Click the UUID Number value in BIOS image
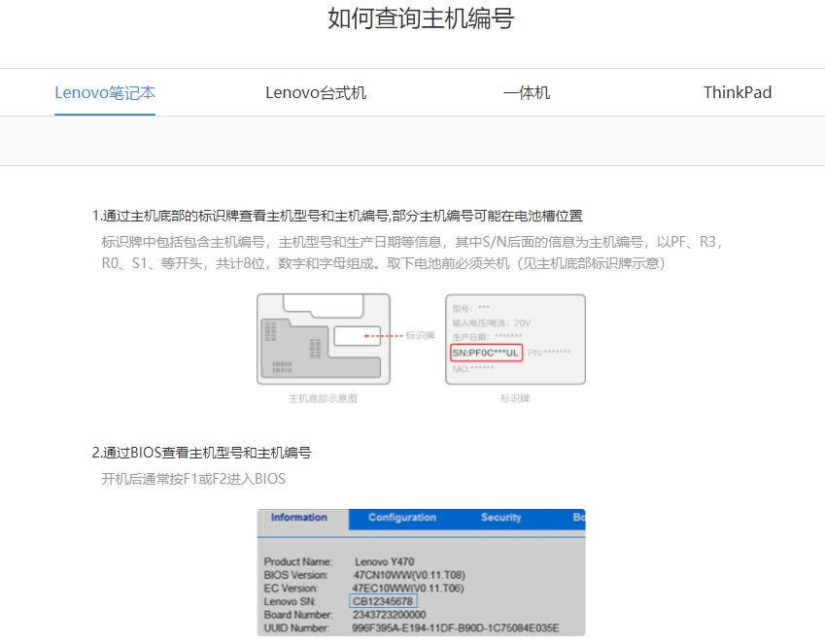This screenshot has height=644, width=825. pos(456,627)
